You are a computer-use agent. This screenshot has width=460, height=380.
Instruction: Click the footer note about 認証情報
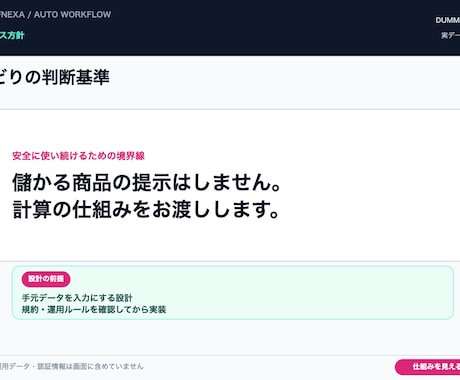tap(72, 366)
